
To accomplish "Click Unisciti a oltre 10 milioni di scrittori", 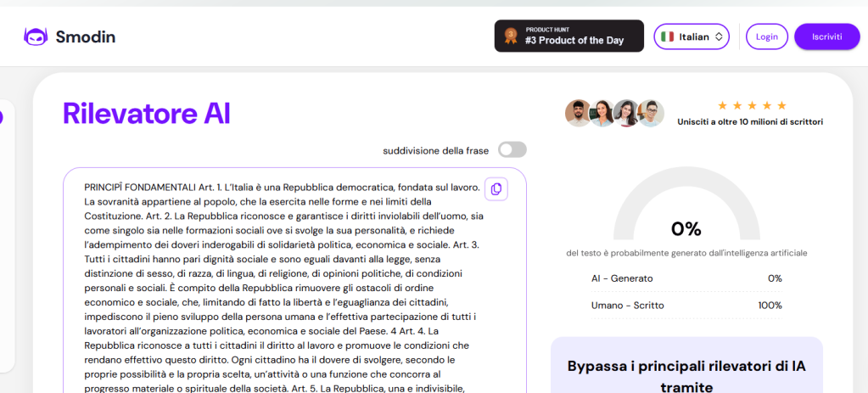I will click(x=750, y=121).
